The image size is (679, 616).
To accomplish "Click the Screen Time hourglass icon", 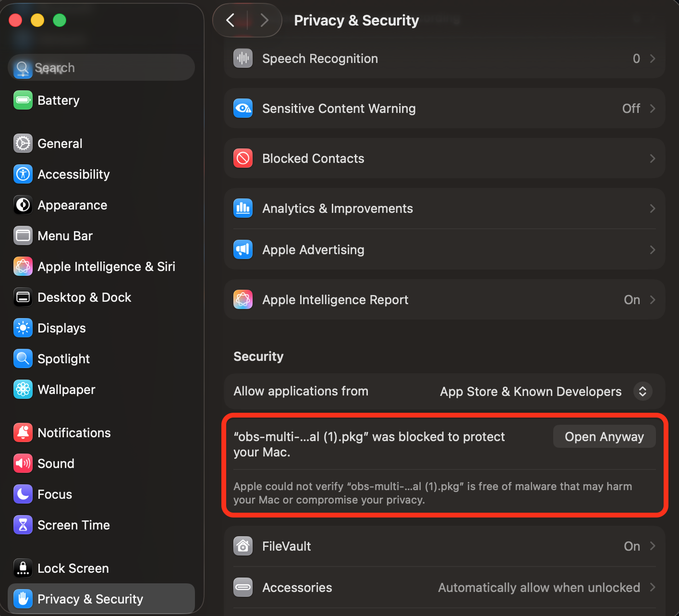I will (23, 525).
